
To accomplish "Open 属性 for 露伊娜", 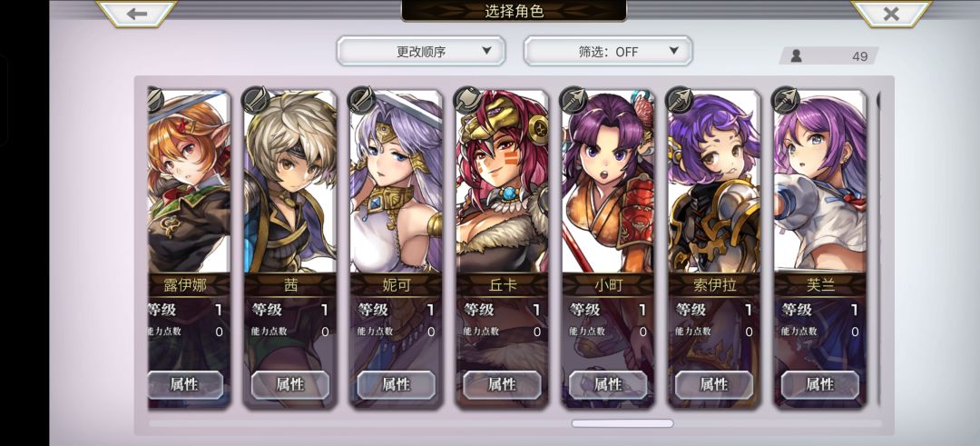I will (x=185, y=385).
